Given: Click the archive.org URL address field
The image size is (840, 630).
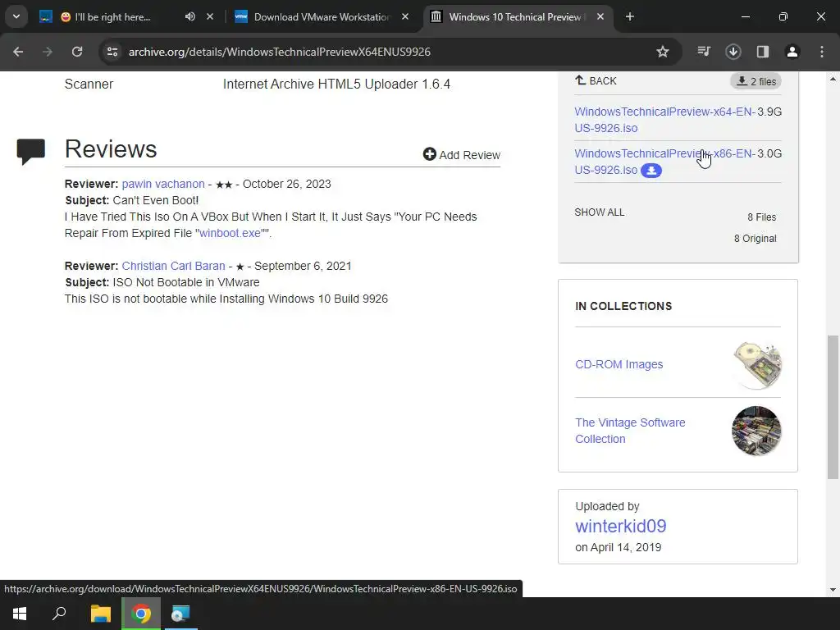Looking at the screenshot, I should [x=279, y=52].
